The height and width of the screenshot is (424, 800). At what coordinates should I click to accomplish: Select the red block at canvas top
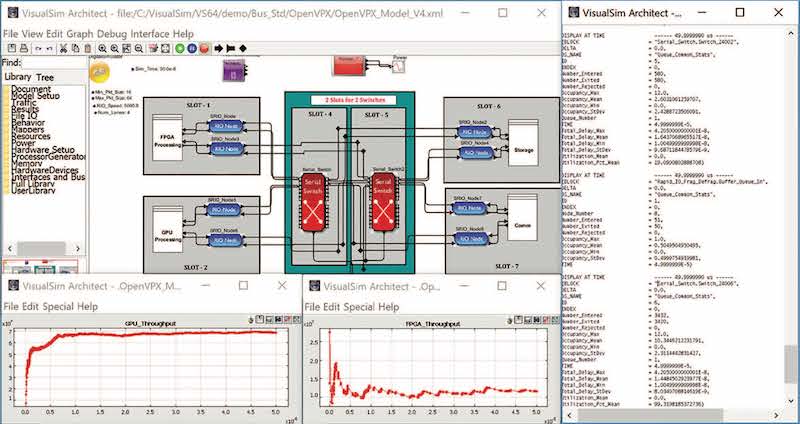[349, 65]
